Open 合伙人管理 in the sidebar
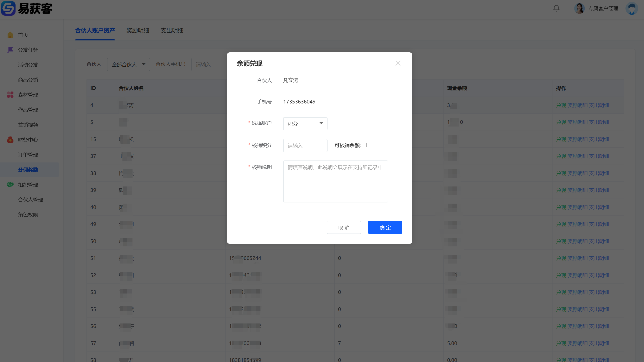The image size is (644, 362). pyautogui.click(x=30, y=200)
